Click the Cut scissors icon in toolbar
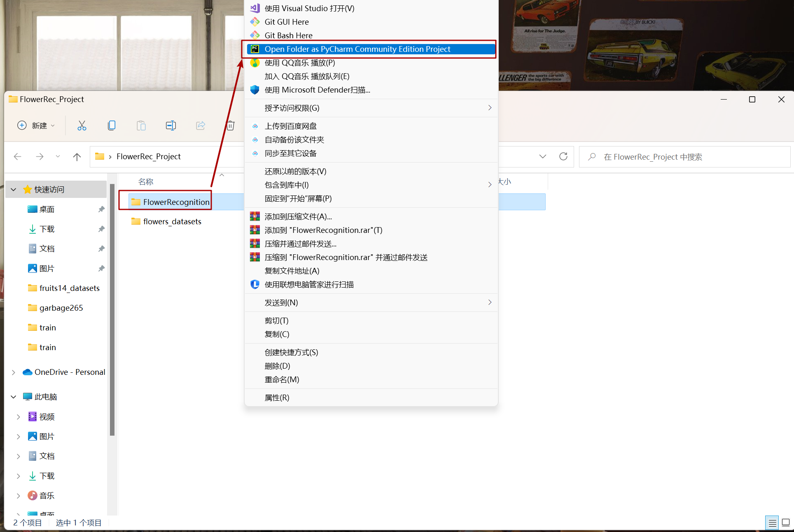 pyautogui.click(x=82, y=125)
